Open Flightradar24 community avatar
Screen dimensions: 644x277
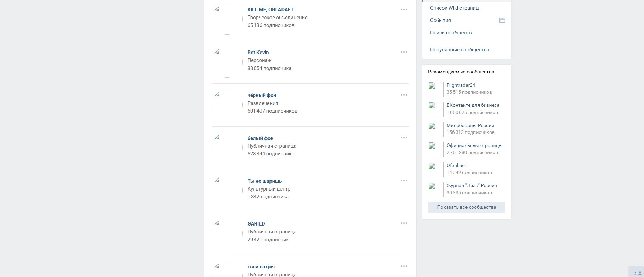coord(436,90)
